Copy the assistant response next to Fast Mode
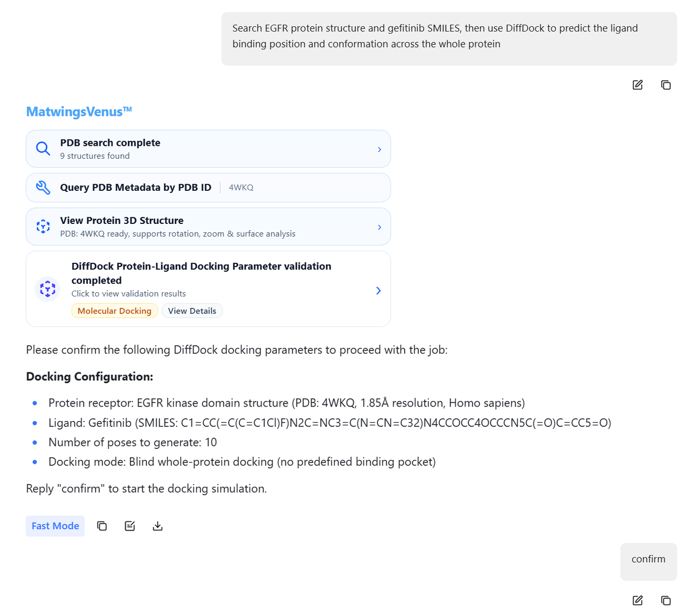 [102, 526]
